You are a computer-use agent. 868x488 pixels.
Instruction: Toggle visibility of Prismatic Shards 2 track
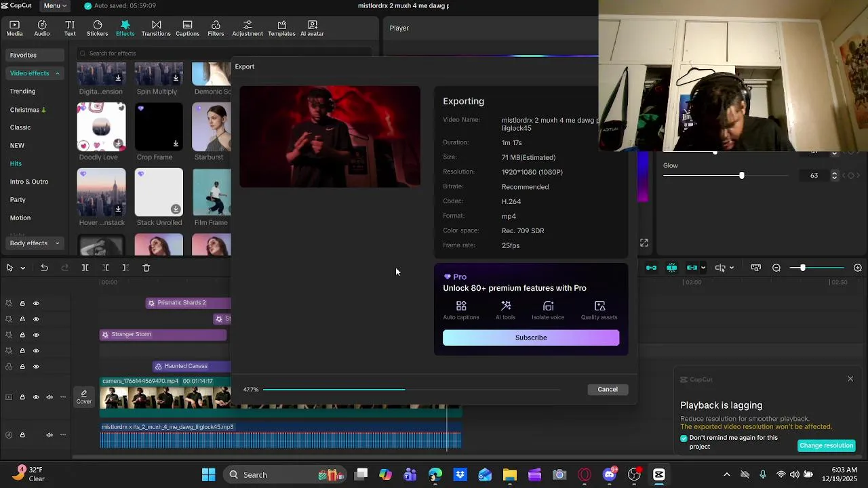(x=36, y=304)
